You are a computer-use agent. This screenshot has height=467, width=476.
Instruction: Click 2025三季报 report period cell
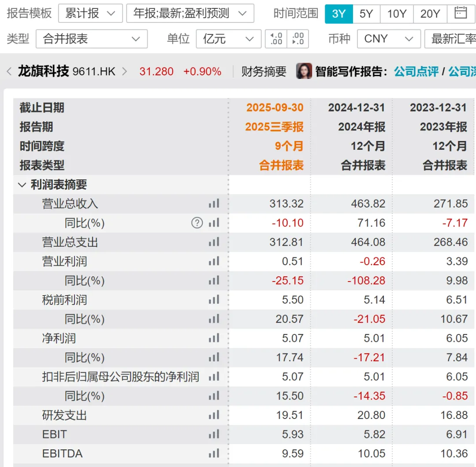275,127
